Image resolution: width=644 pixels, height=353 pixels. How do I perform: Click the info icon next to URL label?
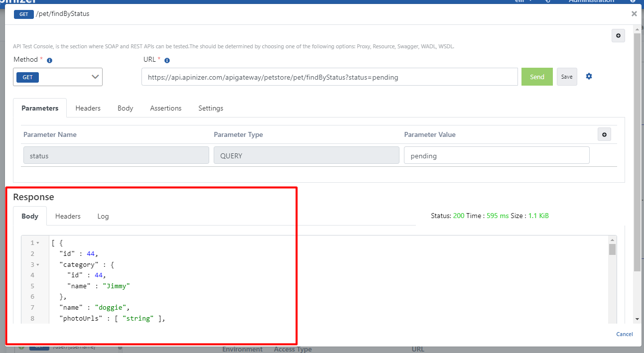click(x=167, y=60)
